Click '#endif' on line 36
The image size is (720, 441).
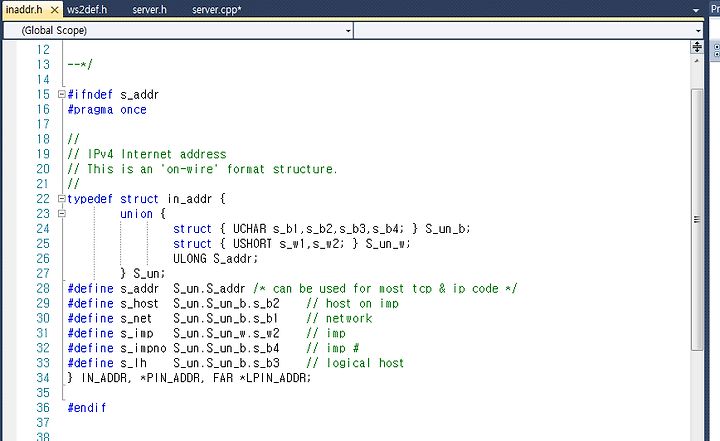coord(87,407)
